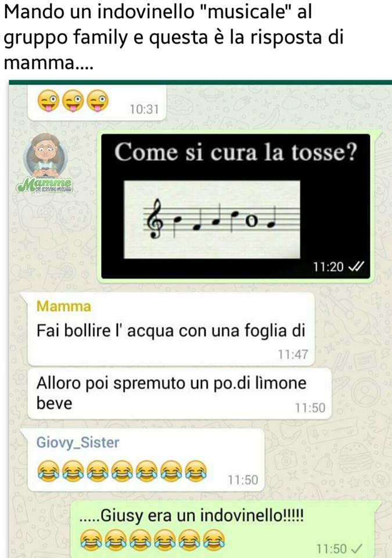Click the 11:47 timestamp on Mamma's message
Screen dimensions: 392x558
[293, 355]
